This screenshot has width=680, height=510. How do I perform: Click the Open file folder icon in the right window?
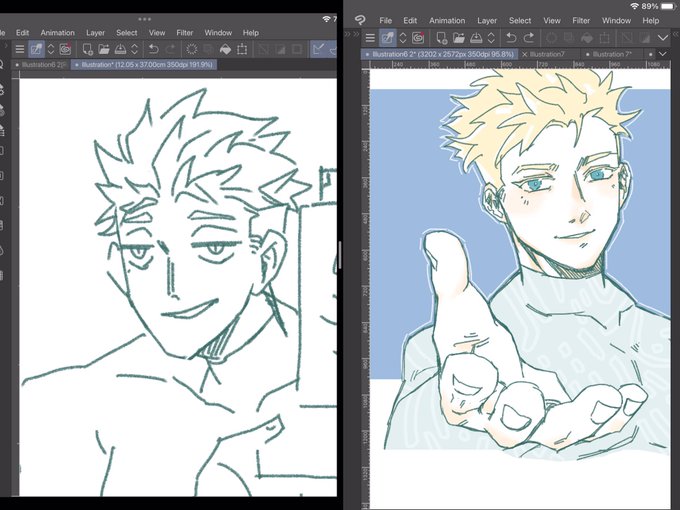click(x=458, y=38)
